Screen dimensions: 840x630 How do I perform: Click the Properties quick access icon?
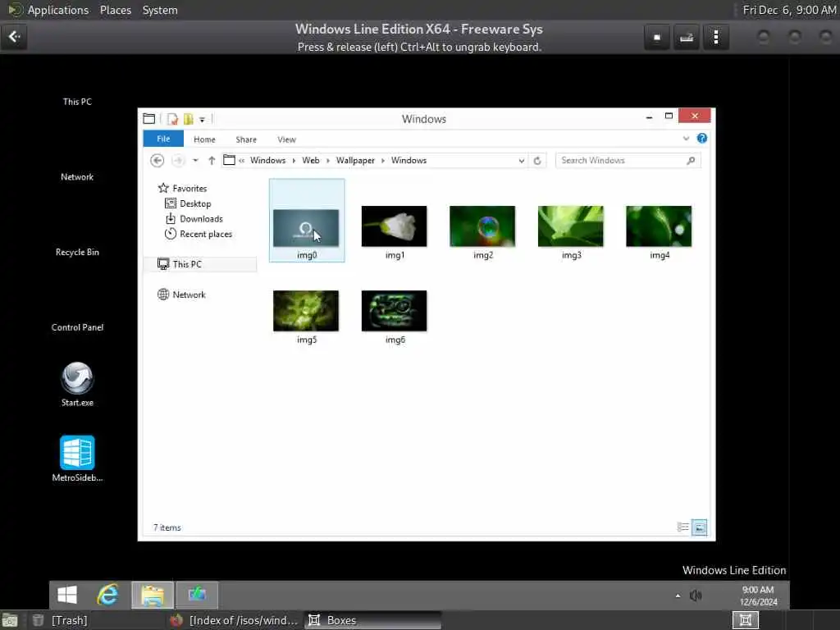pos(172,119)
